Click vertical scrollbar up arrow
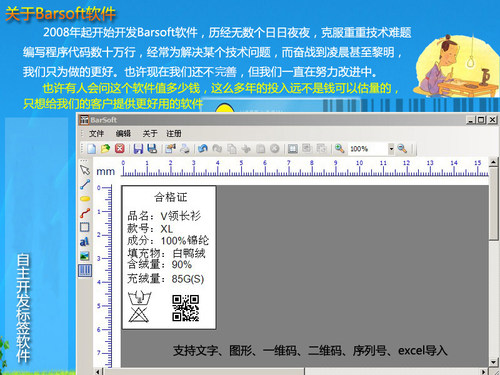The height and width of the screenshot is (375, 500). point(493,162)
